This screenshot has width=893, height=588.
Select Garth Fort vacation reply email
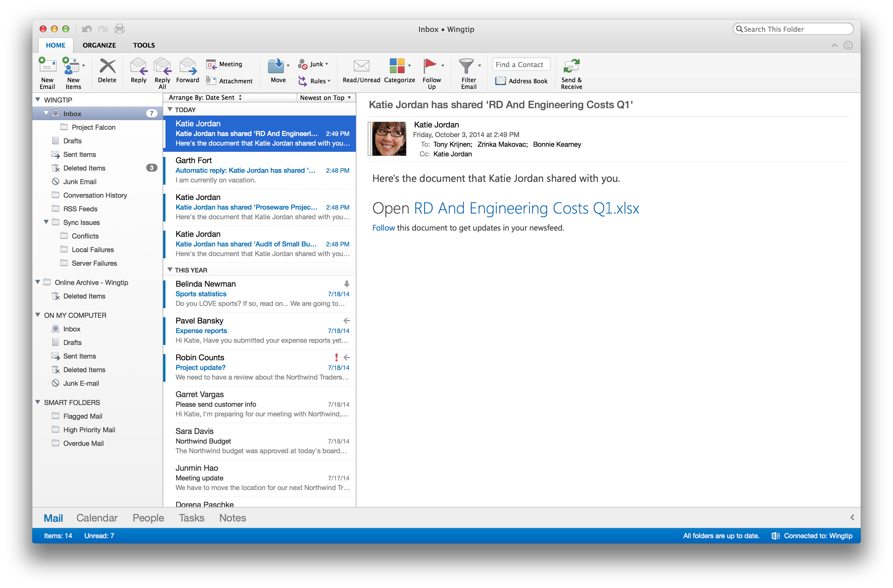coord(259,169)
